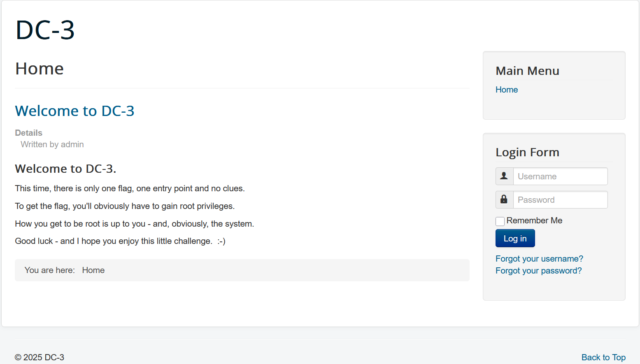The height and width of the screenshot is (364, 640).
Task: Click Home in the breadcrumb trail
Action: coord(93,270)
